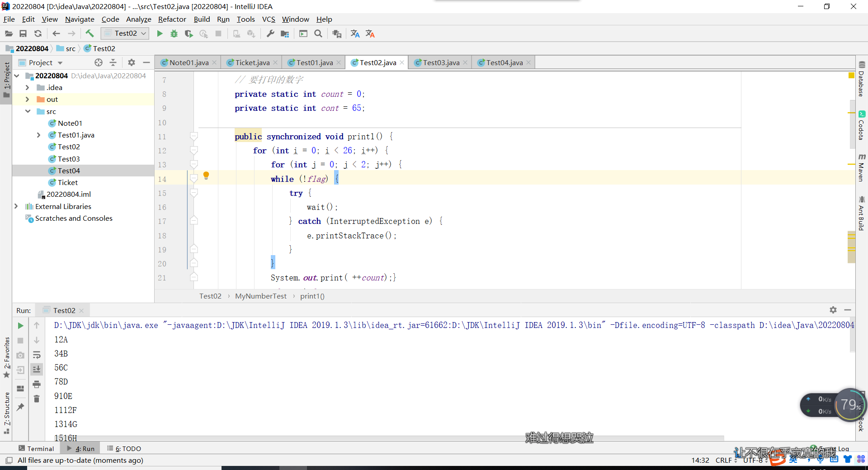Fold the print1 method at line 11

point(194,136)
